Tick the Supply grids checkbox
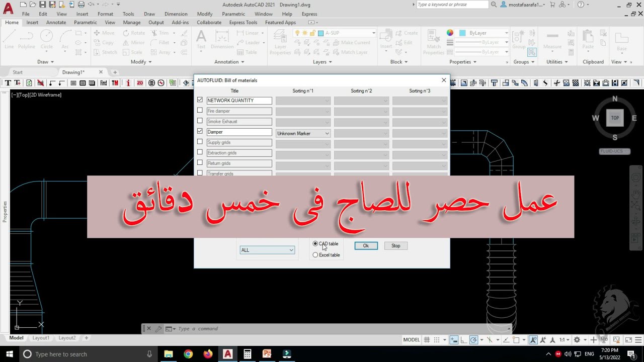Image resolution: width=644 pixels, height=362 pixels. pyautogui.click(x=200, y=142)
